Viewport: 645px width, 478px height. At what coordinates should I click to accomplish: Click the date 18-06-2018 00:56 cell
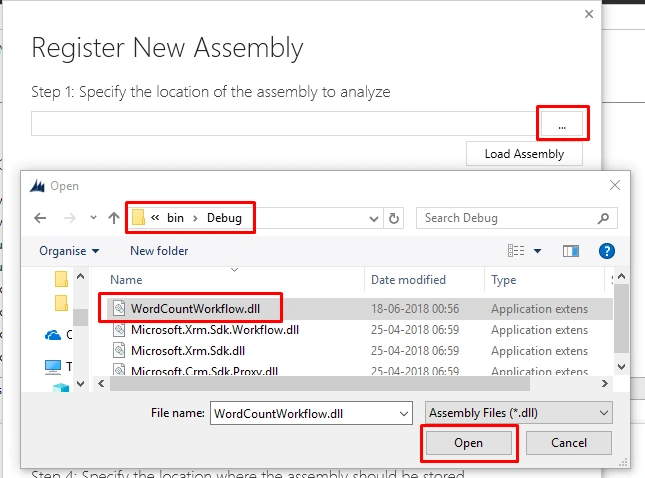(x=415, y=309)
